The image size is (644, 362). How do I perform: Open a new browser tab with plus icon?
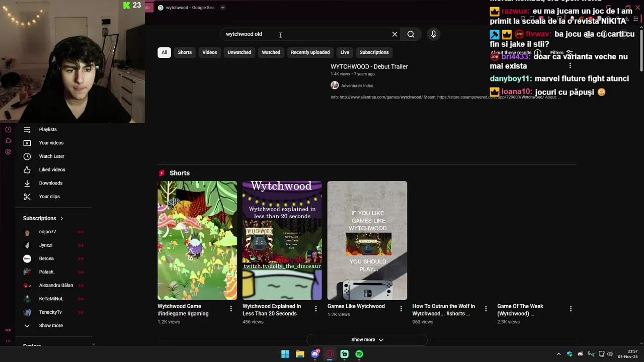coord(222,8)
